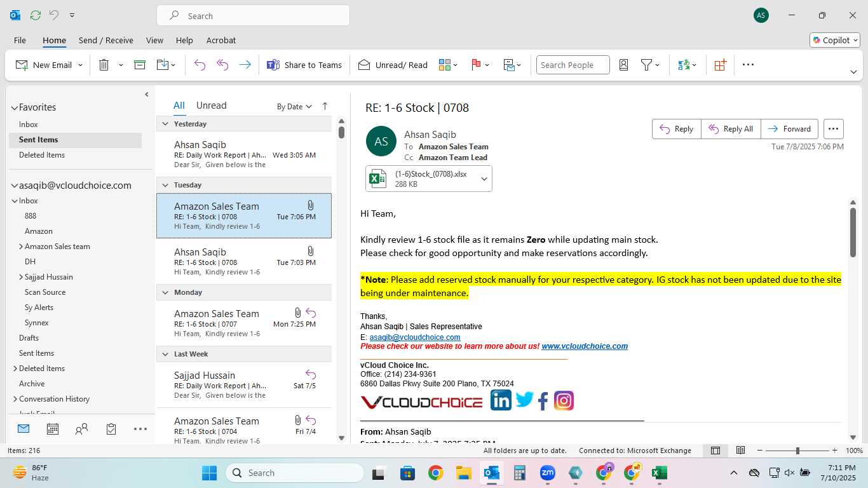Open Delete options dropdown arrow
Screen dimensions: 868x488
[121, 65]
